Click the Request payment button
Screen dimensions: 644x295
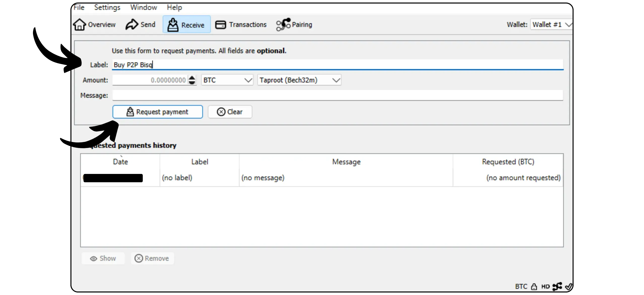pyautogui.click(x=157, y=112)
